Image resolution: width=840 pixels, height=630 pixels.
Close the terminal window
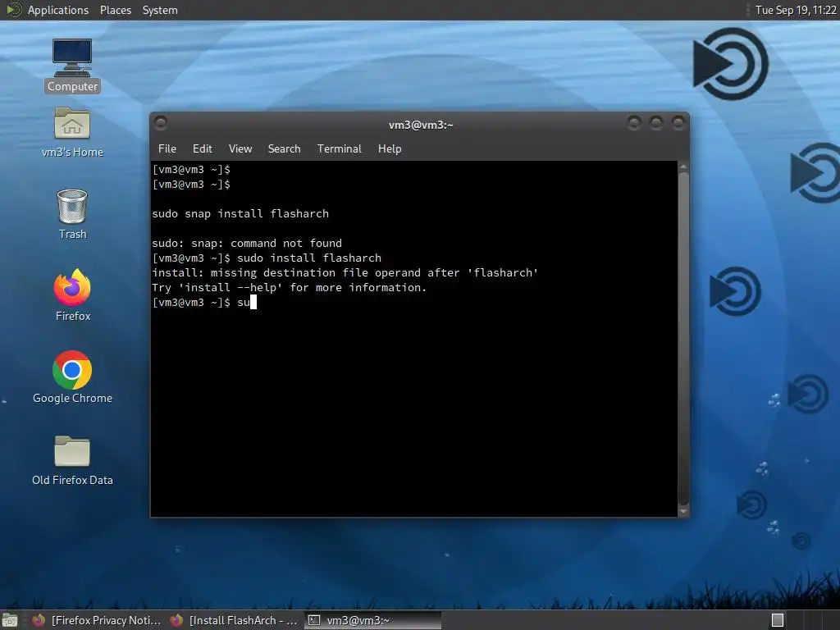678,123
